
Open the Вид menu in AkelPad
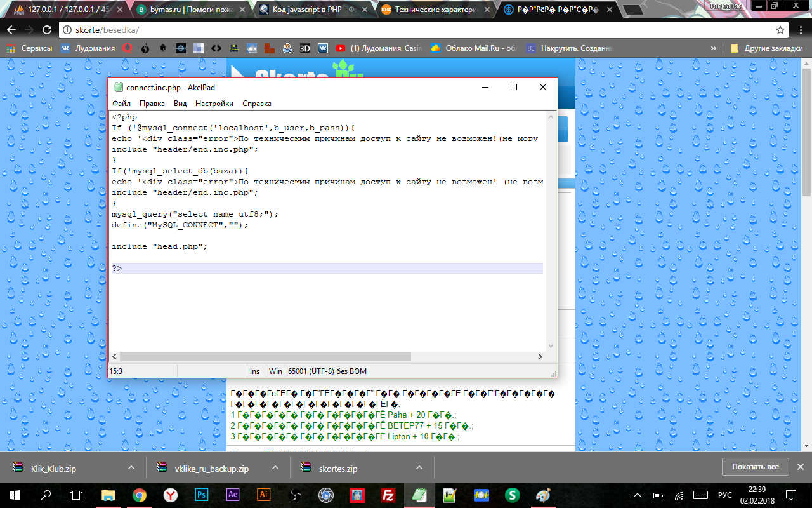click(x=180, y=104)
